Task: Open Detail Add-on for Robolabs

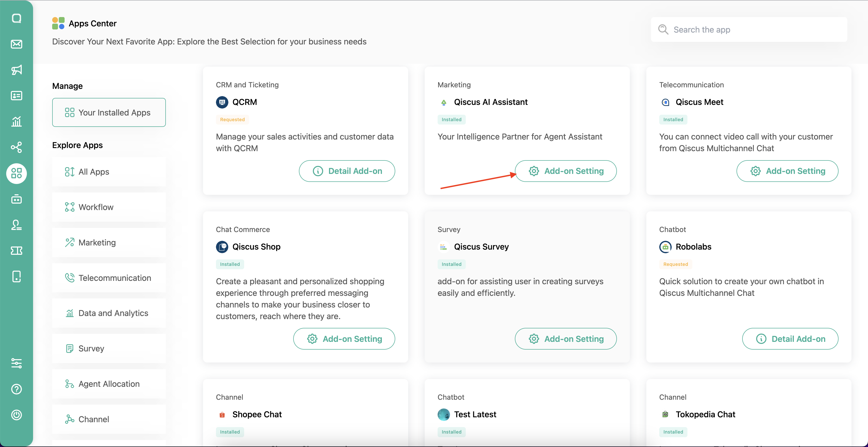Action: (791, 339)
